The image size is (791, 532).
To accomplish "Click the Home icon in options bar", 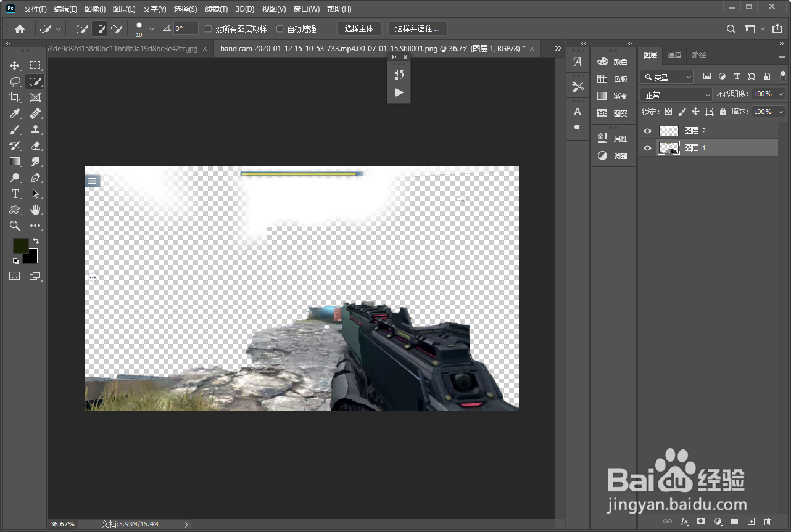I will click(x=20, y=29).
